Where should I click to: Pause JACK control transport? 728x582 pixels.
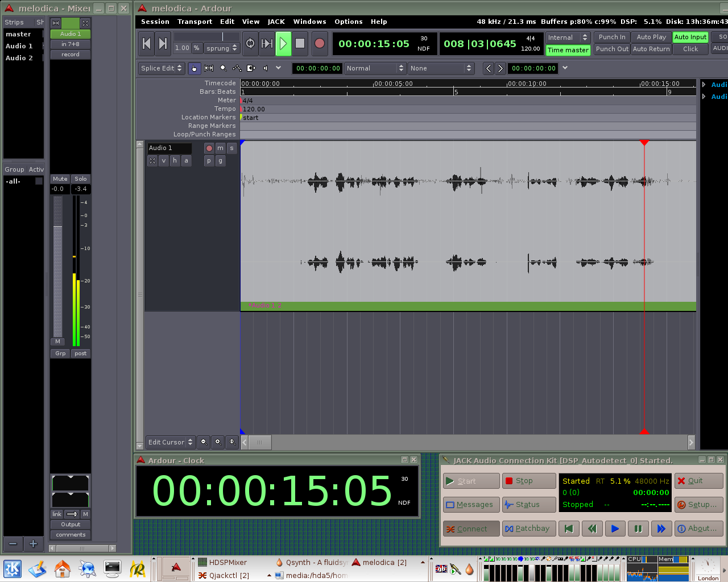pyautogui.click(x=638, y=529)
